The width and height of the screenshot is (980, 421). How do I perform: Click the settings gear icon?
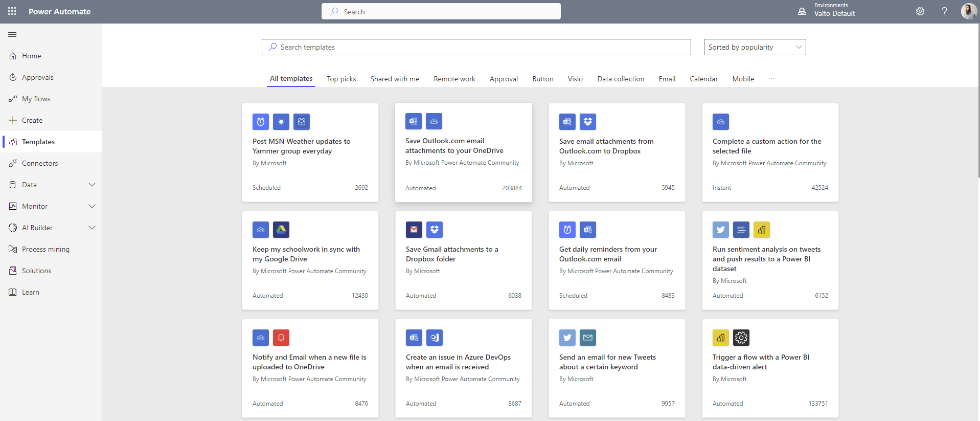(x=920, y=11)
